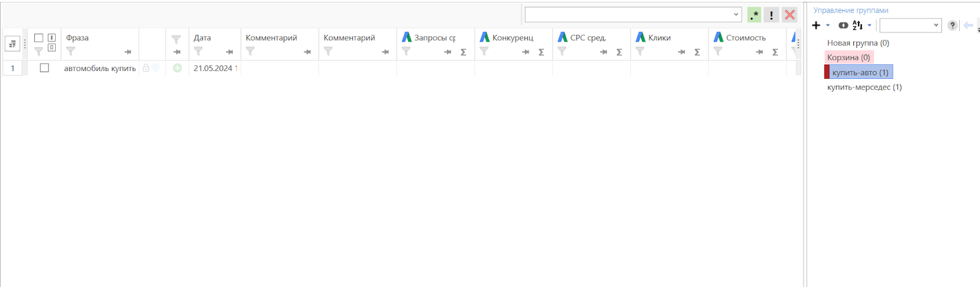980x287 pixels.
Task: Toggle the group visibility pill icon
Action: click(x=843, y=25)
